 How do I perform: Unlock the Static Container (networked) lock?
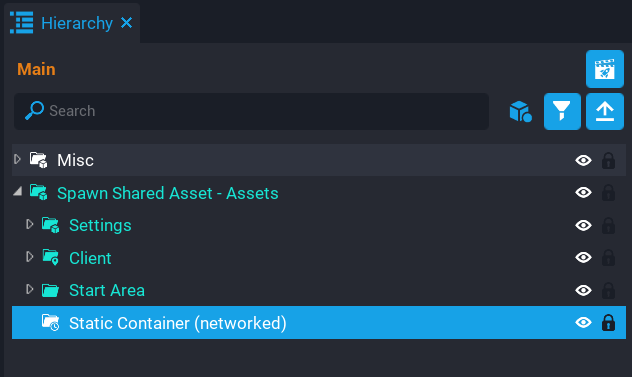608,323
